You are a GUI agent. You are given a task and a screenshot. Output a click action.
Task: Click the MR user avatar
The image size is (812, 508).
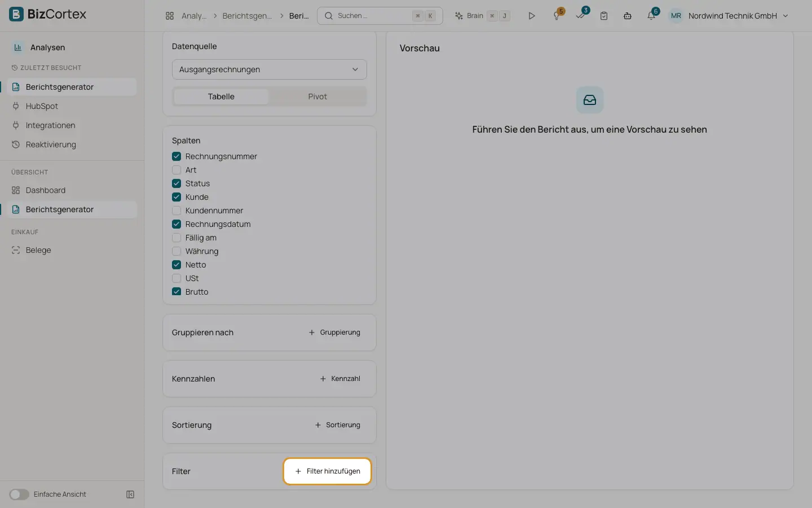(x=676, y=16)
